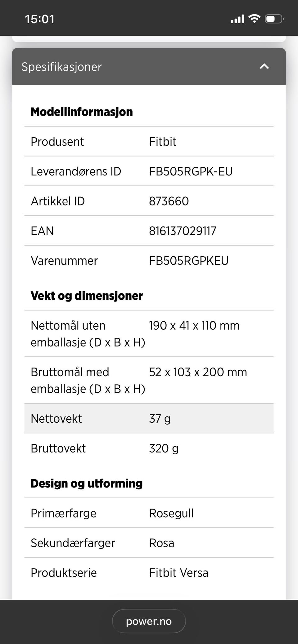Image resolution: width=298 pixels, height=644 pixels.
Task: Select the EAN value 816137029117
Action: click(x=183, y=231)
